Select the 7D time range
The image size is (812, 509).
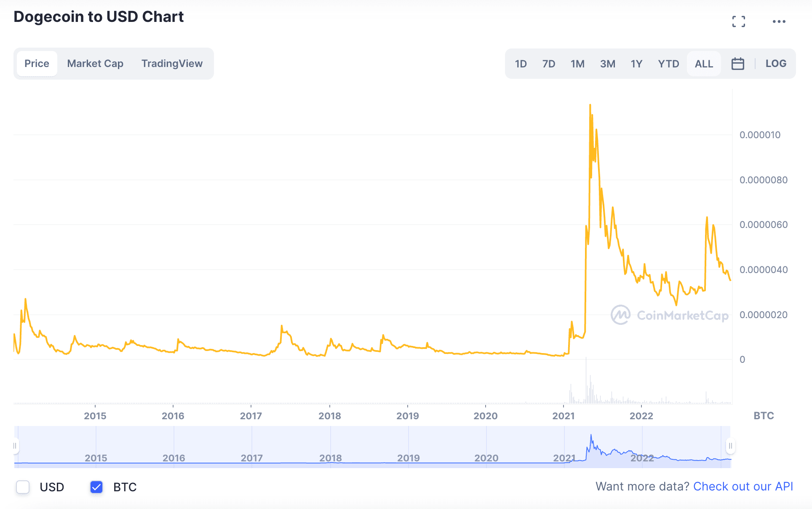coord(548,64)
